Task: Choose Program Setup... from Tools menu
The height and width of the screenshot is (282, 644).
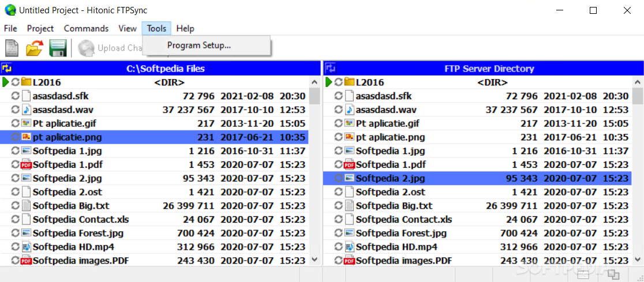Action: [x=207, y=45]
